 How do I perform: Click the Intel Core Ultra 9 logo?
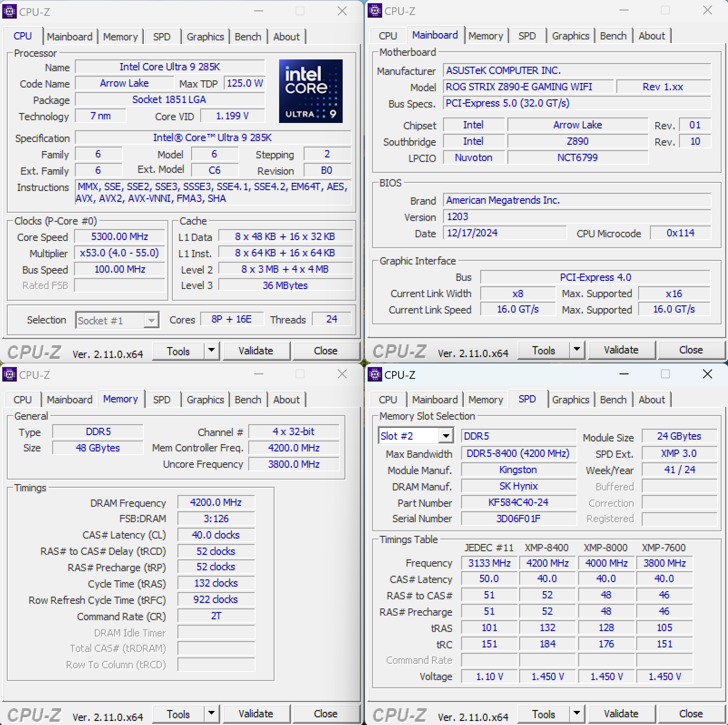click(311, 91)
